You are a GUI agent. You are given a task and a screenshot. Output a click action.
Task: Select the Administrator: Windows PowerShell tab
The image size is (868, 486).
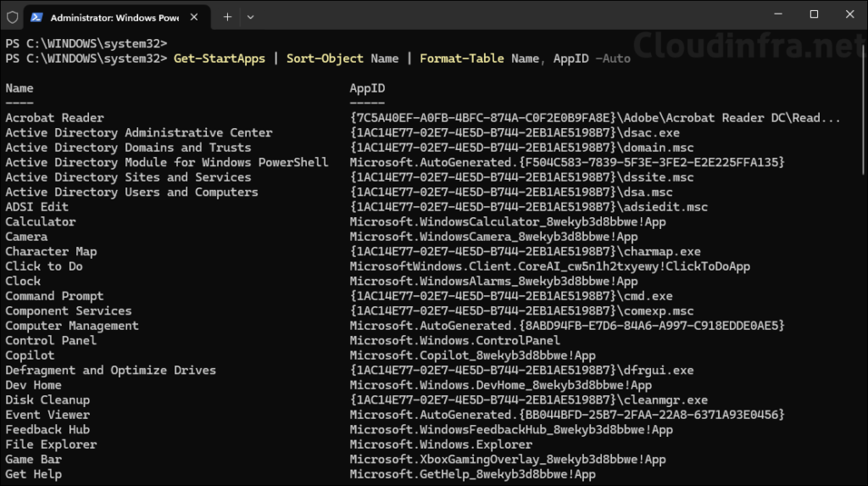(110, 16)
